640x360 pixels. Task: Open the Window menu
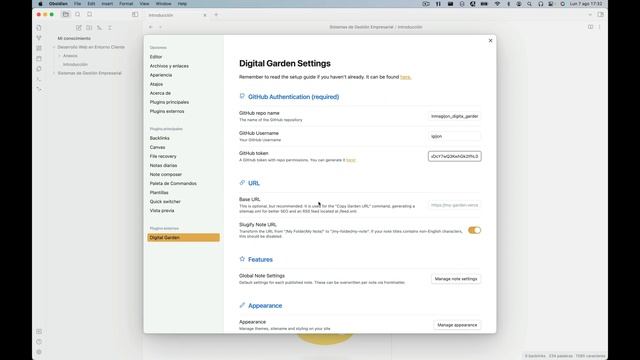pyautogui.click(x=163, y=4)
